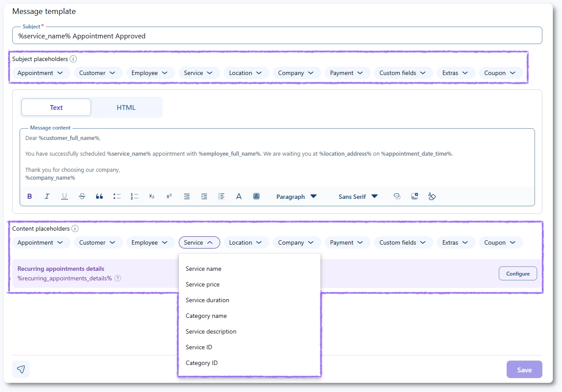Click the send test message icon
The height and width of the screenshot is (392, 562).
click(x=21, y=369)
